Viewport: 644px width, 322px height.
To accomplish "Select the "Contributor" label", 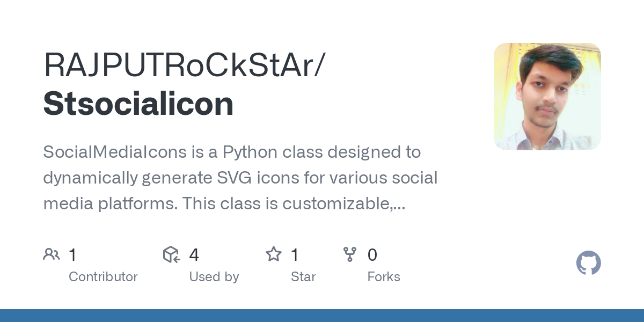I will point(103,277).
